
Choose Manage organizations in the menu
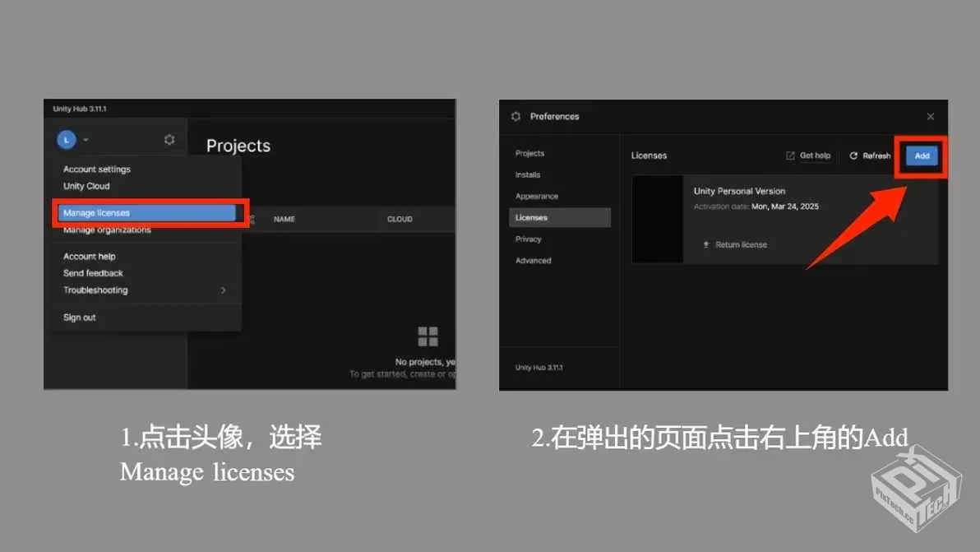coord(106,230)
